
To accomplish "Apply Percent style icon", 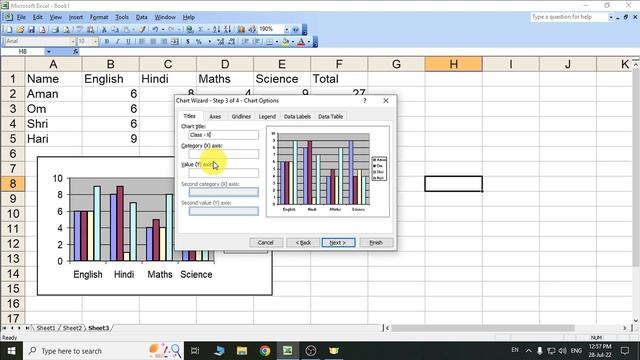I will click(199, 41).
